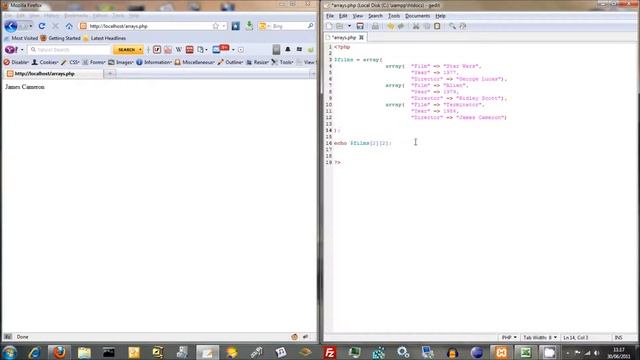Click the Bing search magnifier icon
The height and width of the screenshot is (360, 640).
[x=310, y=26]
